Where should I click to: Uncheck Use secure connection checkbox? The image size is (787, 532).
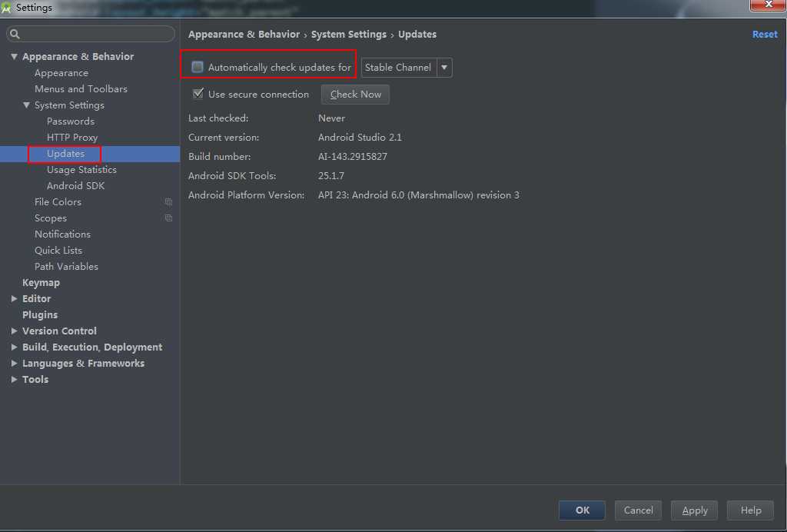click(198, 94)
